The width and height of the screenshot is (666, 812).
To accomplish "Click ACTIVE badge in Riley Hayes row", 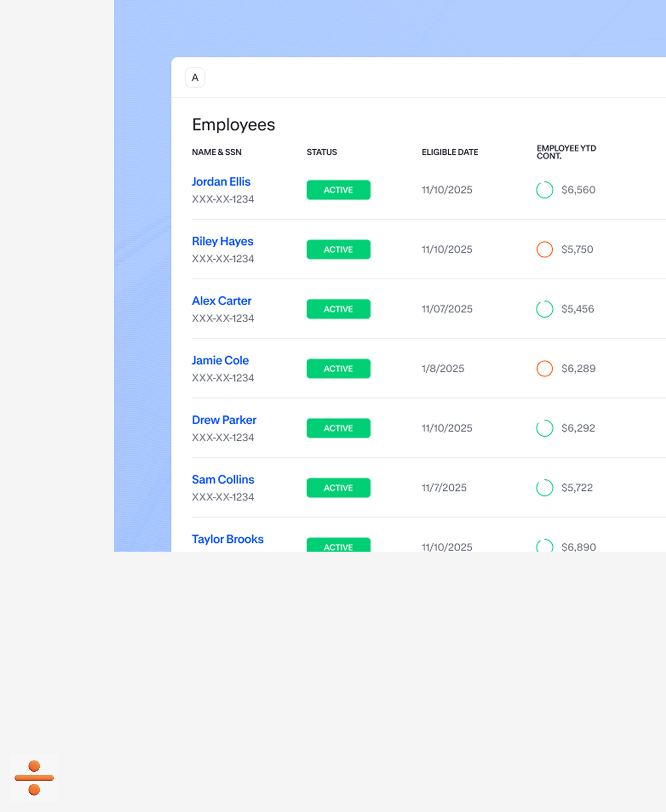I will [338, 249].
